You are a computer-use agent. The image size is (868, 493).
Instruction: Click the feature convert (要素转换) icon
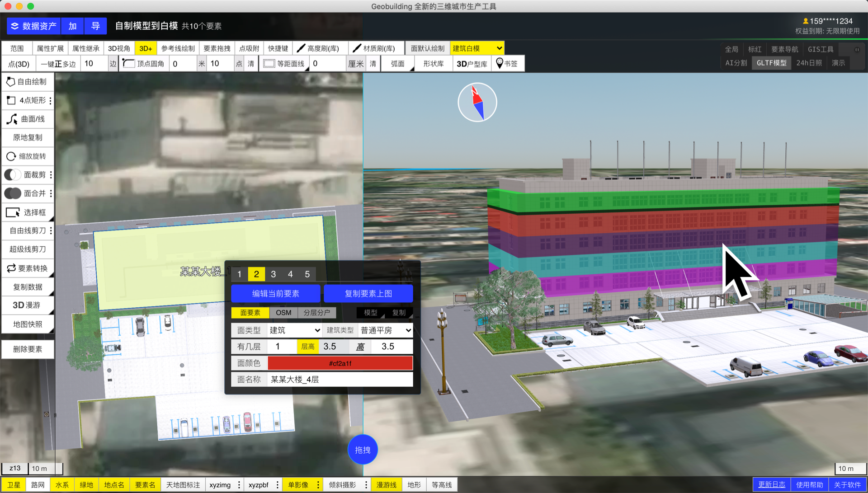click(x=11, y=268)
